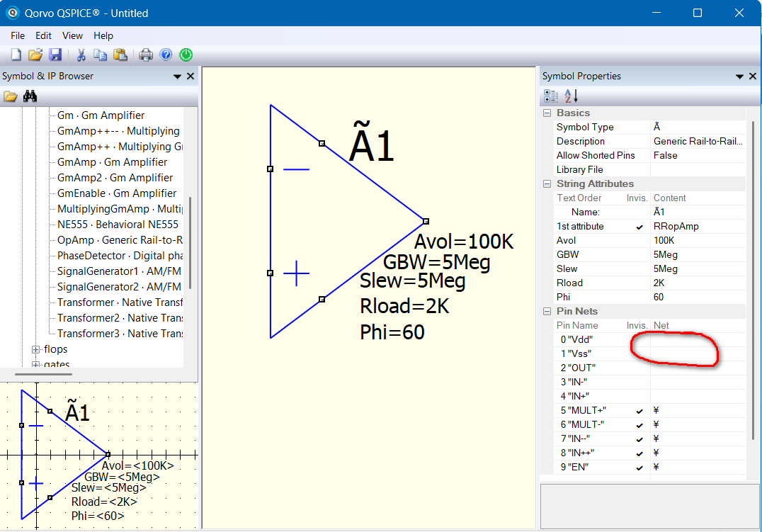The width and height of the screenshot is (762, 532).
Task: Click the green power button icon
Action: tap(186, 55)
